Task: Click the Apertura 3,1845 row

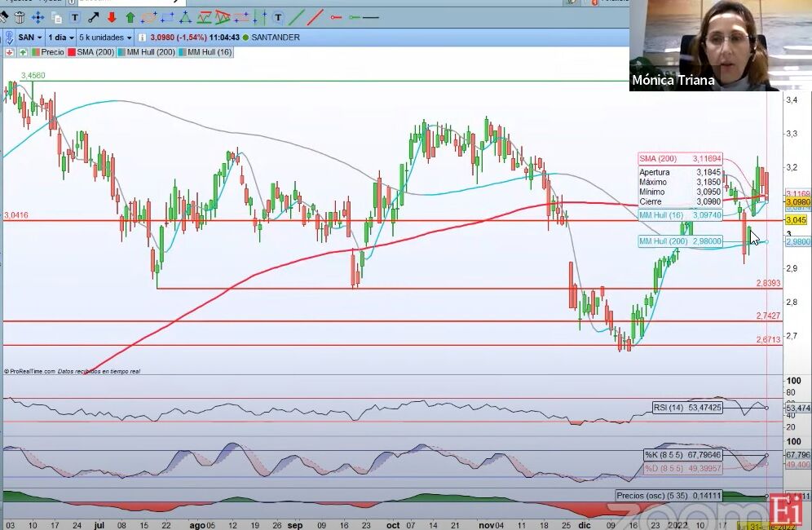Action: point(680,172)
